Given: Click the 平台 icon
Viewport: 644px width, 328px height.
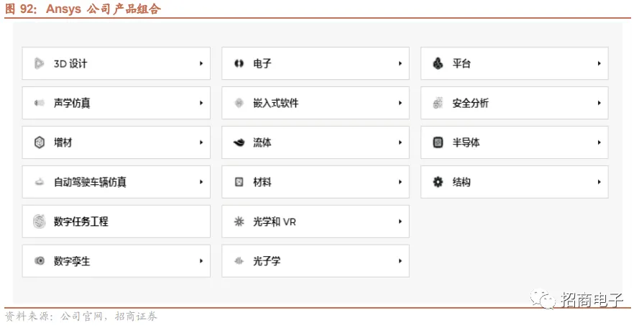Looking at the screenshot, I should coord(438,64).
